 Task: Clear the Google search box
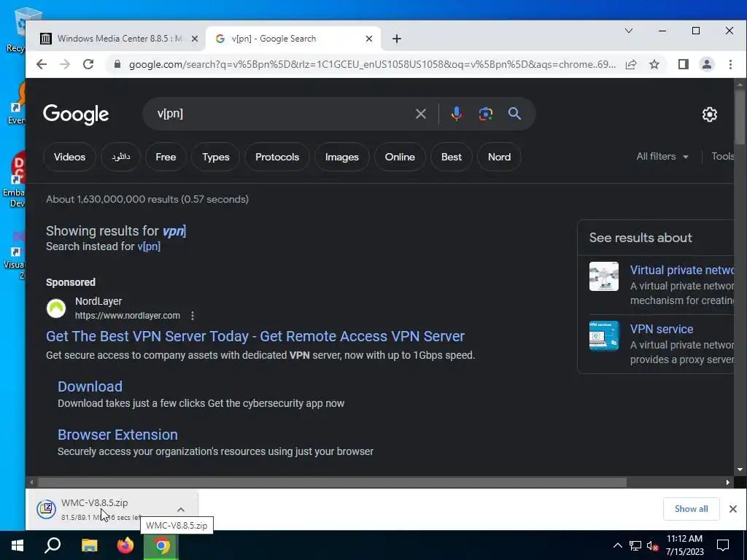click(421, 114)
